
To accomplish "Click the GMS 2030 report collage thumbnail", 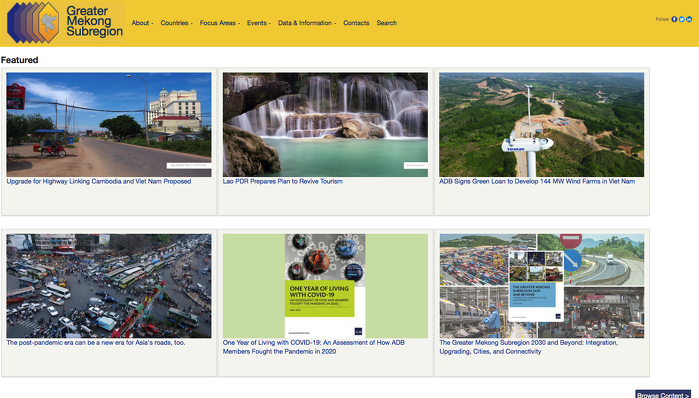I will pos(541,286).
